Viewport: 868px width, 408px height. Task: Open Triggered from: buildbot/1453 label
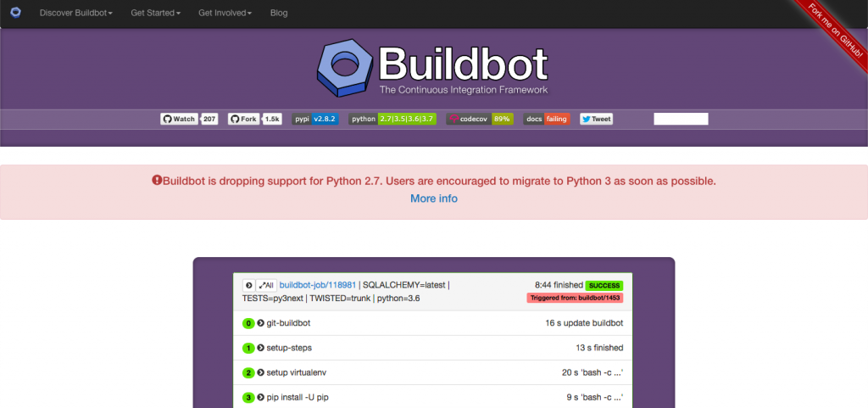coord(575,298)
